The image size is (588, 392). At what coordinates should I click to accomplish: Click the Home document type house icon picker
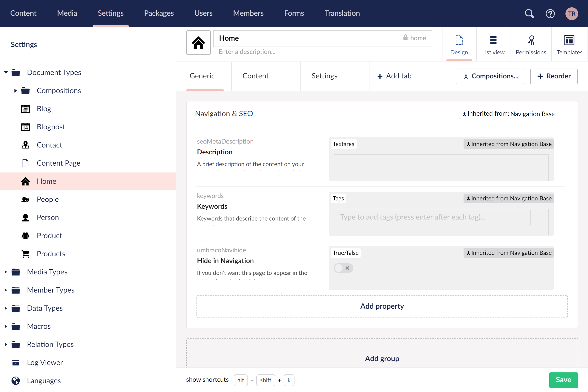[x=198, y=42]
